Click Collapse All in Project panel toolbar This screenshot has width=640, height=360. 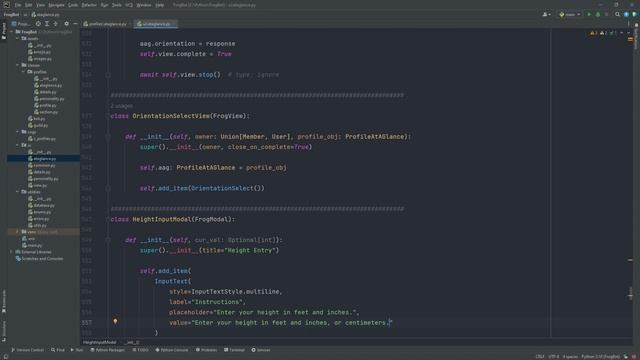pos(56,24)
